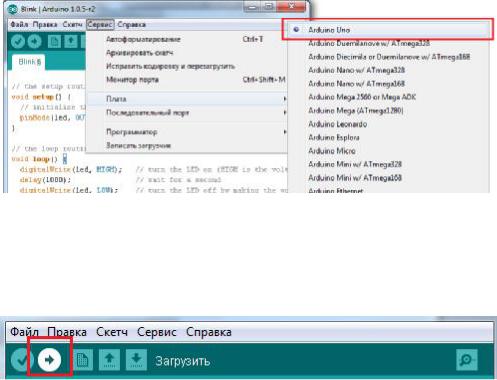Viewport: 497px width, 380px height.
Task: Click the Сервис menu in the top window
Action: pos(100,24)
